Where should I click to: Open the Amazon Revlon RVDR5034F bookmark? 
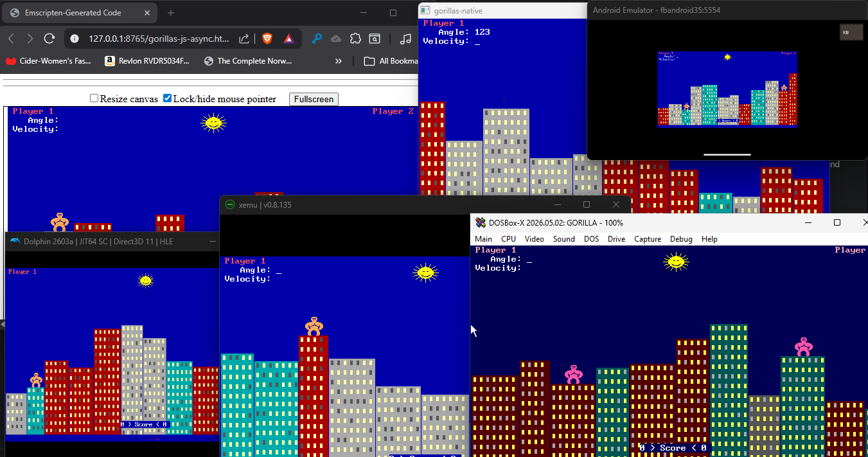(x=147, y=61)
